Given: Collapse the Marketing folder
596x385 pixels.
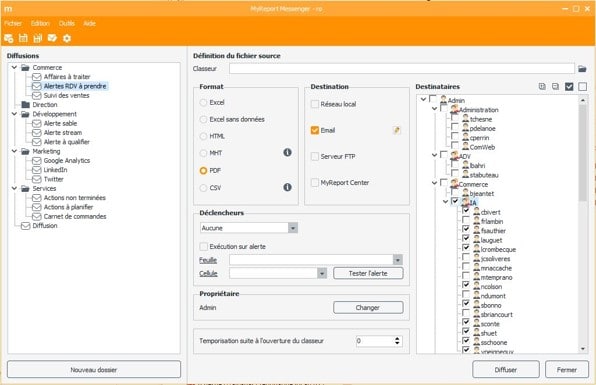Looking at the screenshot, I should pos(14,151).
